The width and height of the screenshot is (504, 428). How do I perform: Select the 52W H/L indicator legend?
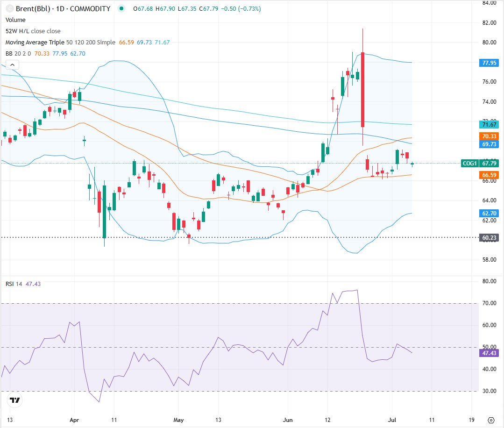33,31
